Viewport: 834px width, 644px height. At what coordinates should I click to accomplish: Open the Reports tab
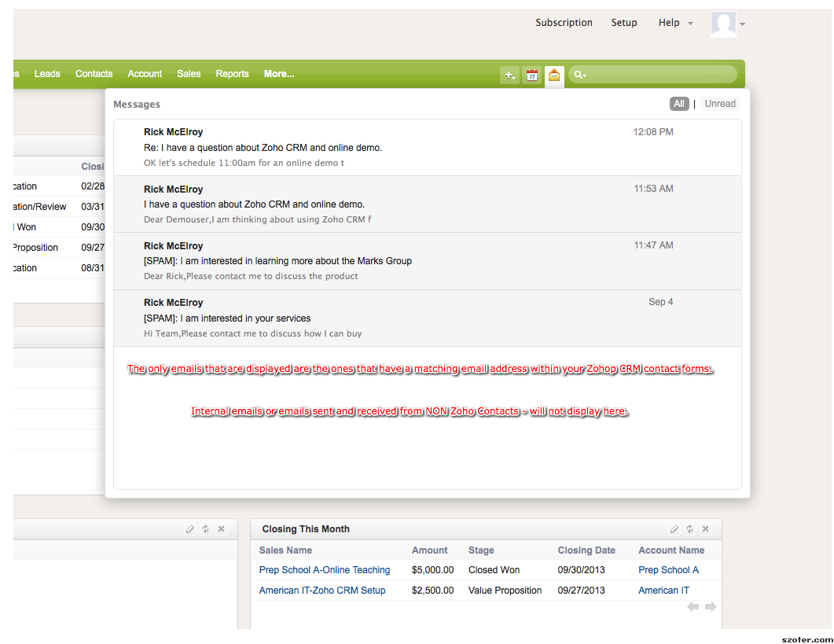pyautogui.click(x=232, y=74)
